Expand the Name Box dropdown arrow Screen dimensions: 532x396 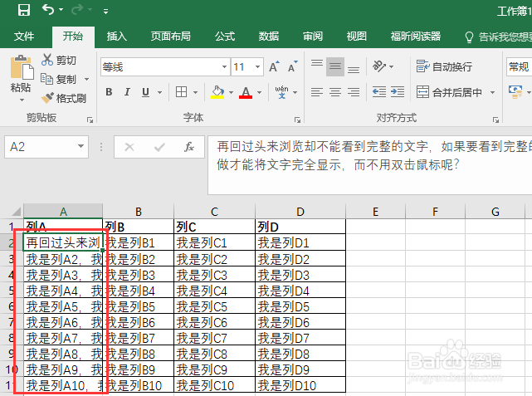81,147
